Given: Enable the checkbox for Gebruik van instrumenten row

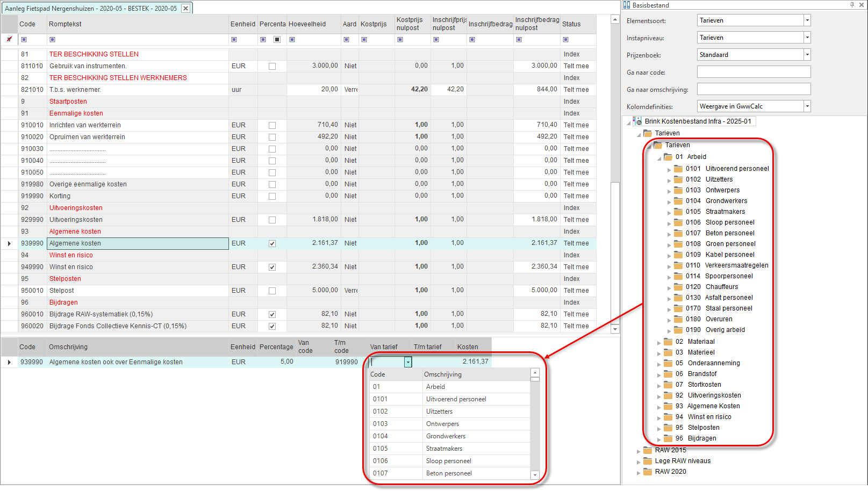Looking at the screenshot, I should click(272, 66).
